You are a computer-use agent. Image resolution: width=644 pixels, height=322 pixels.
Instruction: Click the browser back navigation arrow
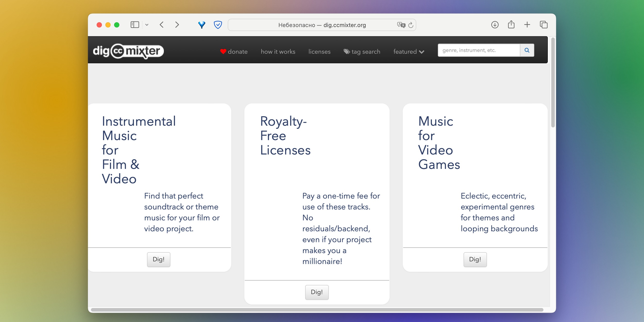point(163,25)
